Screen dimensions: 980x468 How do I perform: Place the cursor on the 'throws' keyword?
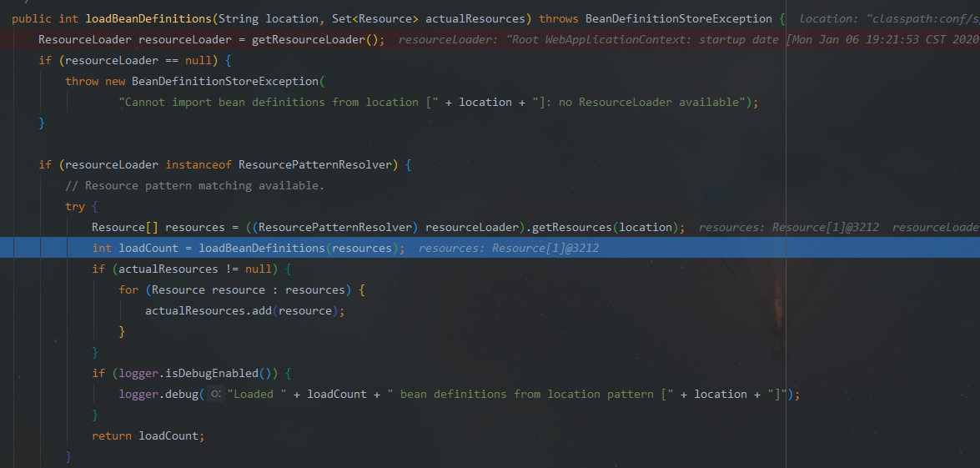coord(559,18)
